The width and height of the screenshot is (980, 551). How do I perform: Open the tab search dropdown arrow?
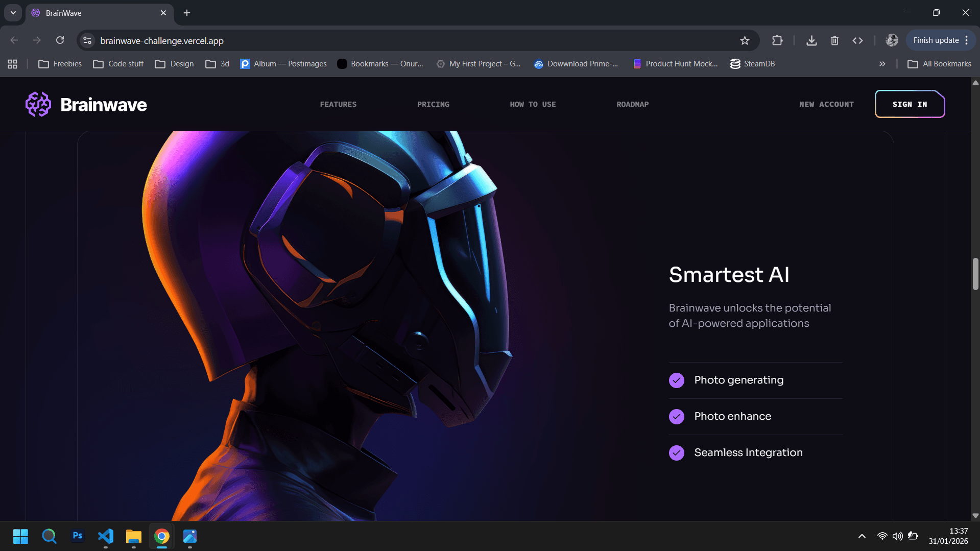tap(13, 13)
